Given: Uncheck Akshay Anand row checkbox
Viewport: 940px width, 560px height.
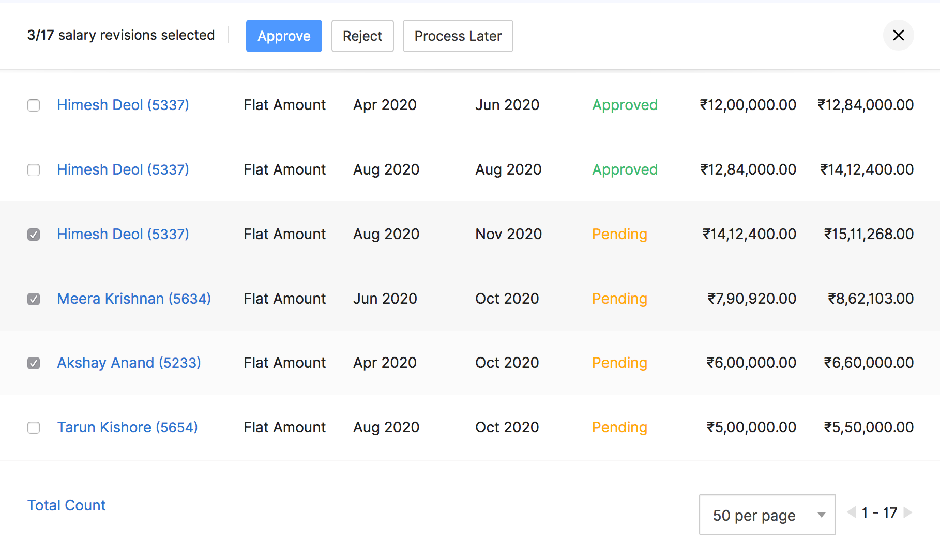Looking at the screenshot, I should 34,363.
